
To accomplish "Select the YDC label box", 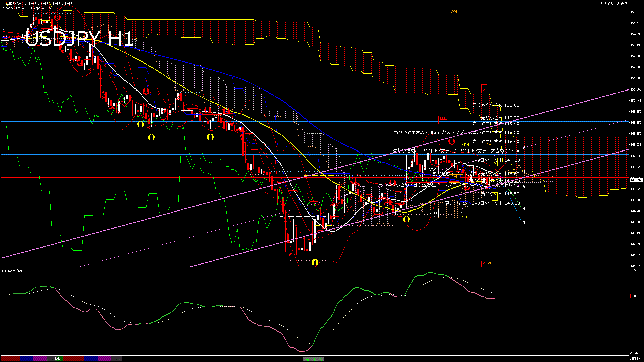I will [x=433, y=170].
